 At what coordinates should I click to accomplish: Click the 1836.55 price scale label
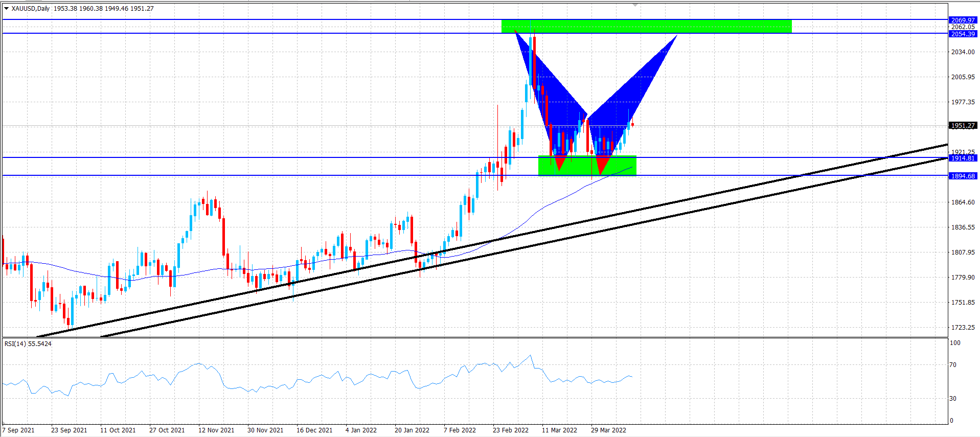963,227
